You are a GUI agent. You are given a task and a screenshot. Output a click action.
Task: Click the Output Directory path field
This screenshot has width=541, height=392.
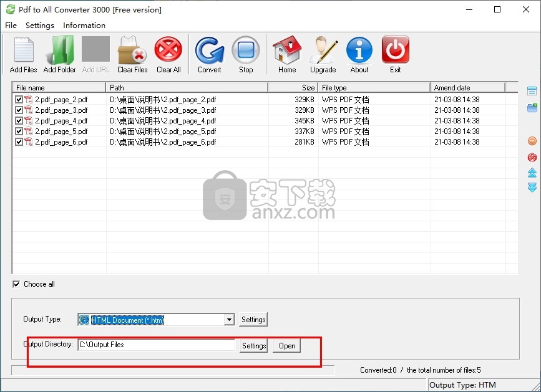click(x=156, y=345)
